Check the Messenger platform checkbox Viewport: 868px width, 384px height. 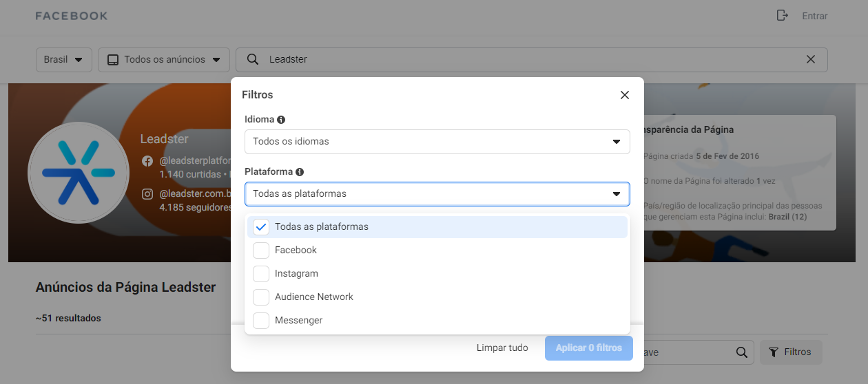261,321
